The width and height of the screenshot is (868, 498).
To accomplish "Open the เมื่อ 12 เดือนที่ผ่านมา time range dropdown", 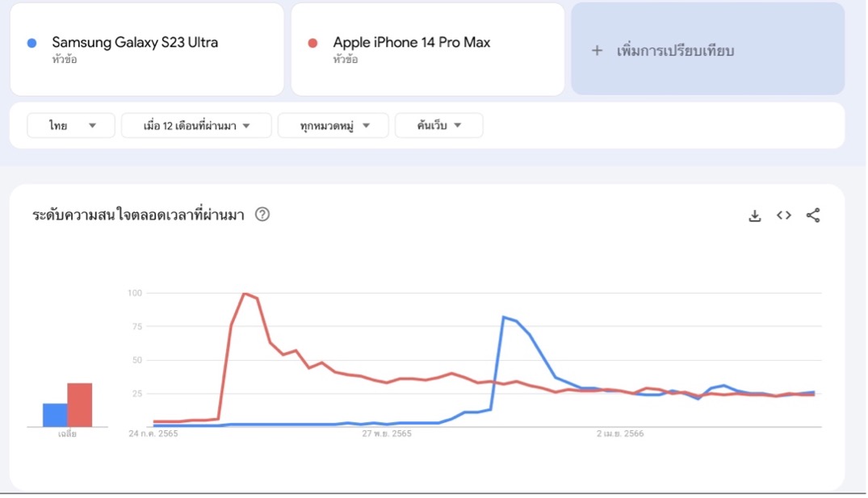I will (x=196, y=126).
